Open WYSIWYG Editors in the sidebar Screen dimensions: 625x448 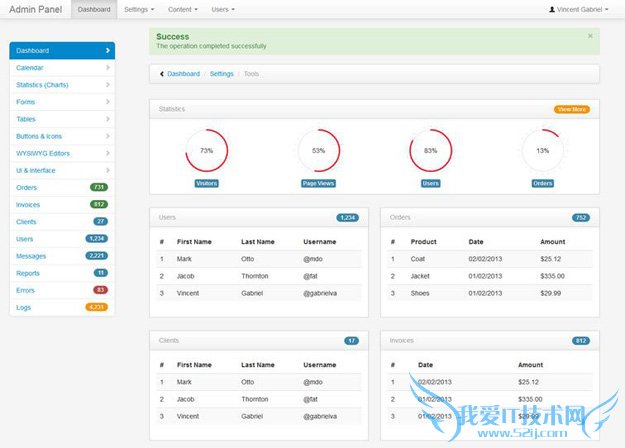[x=62, y=153]
